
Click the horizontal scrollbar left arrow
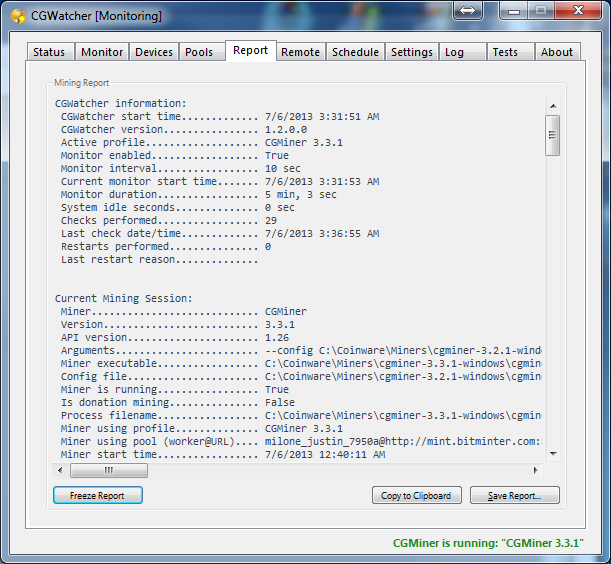click(x=60, y=470)
